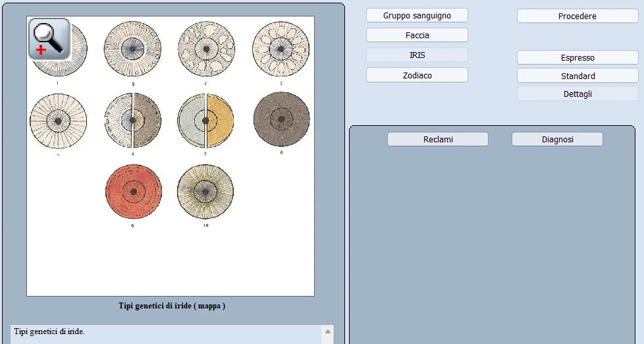Open the Diagnosi panel
644x344 pixels.
tap(557, 139)
